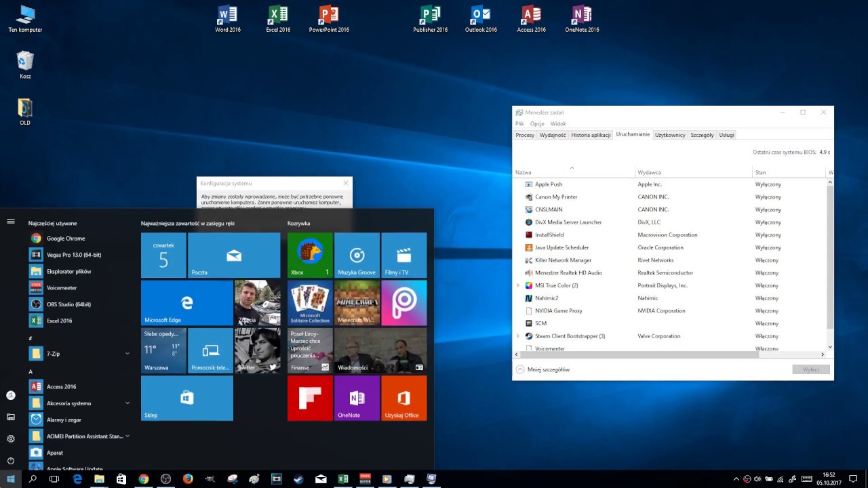The height and width of the screenshot is (488, 868).
Task: Switch to Procesy tab
Action: 525,135
